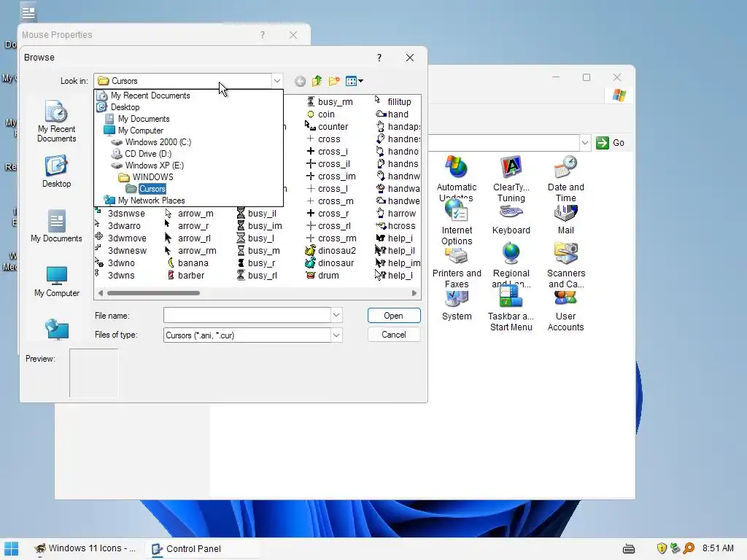Viewport: 747px width, 560px height.
Task: Select the drum cursor file
Action: point(322,275)
